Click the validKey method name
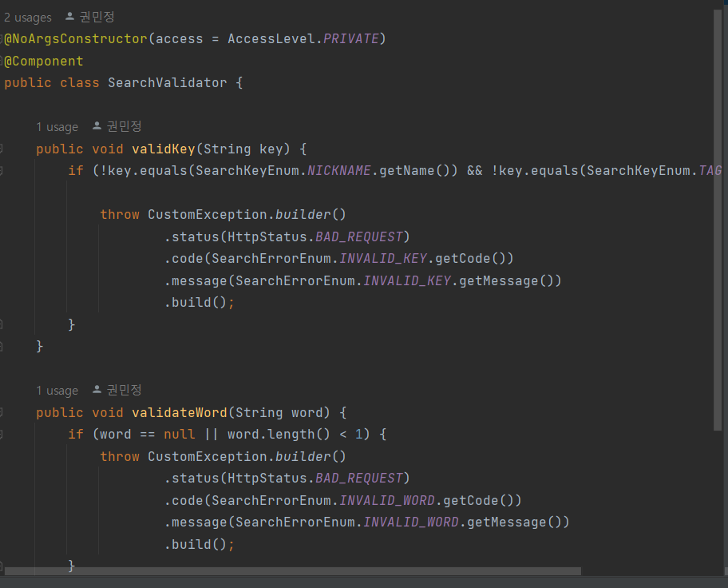The width and height of the screenshot is (728, 588). coord(164,149)
